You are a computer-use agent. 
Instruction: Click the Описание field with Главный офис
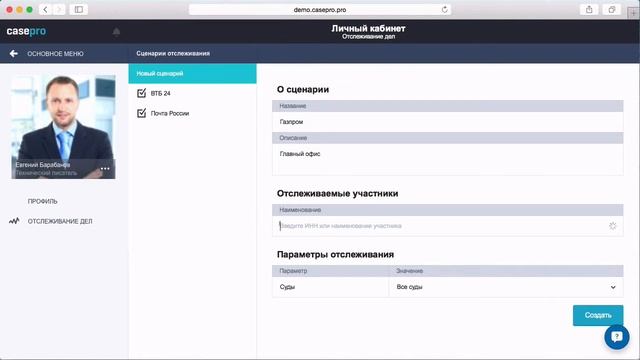(x=448, y=159)
